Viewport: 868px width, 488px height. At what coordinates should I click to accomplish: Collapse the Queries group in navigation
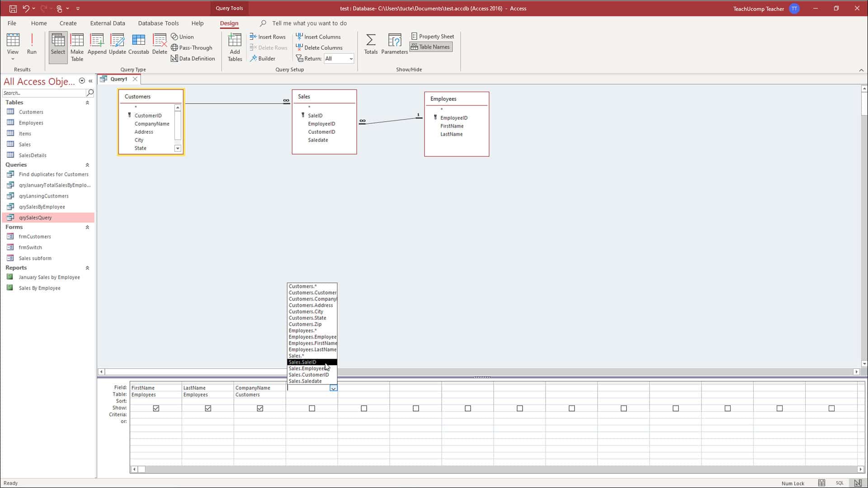pyautogui.click(x=87, y=165)
